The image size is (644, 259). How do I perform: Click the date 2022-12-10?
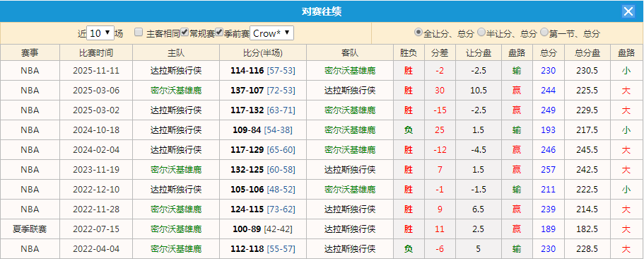click(x=96, y=189)
